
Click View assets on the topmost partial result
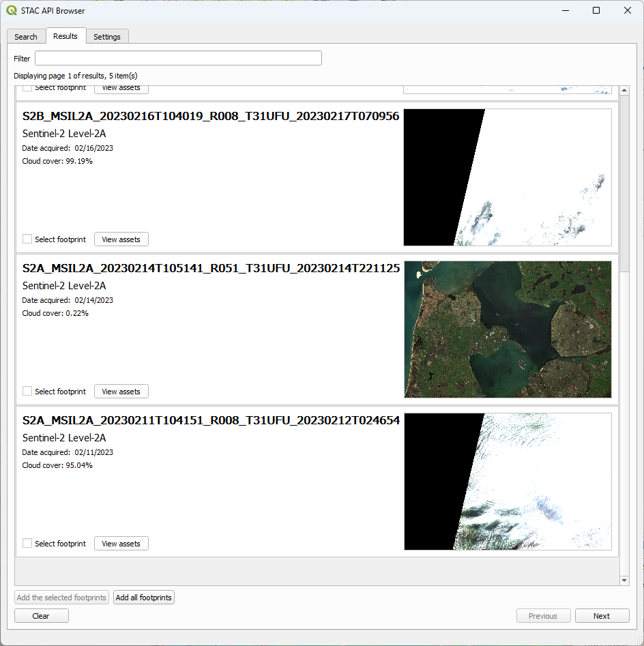click(x=121, y=87)
